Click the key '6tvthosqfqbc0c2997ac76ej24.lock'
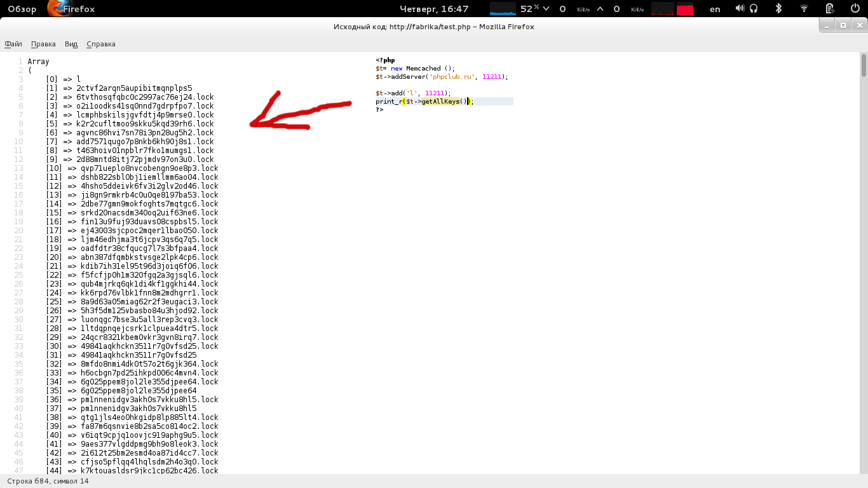Viewport: 868px width, 488px height. pyautogui.click(x=145, y=97)
